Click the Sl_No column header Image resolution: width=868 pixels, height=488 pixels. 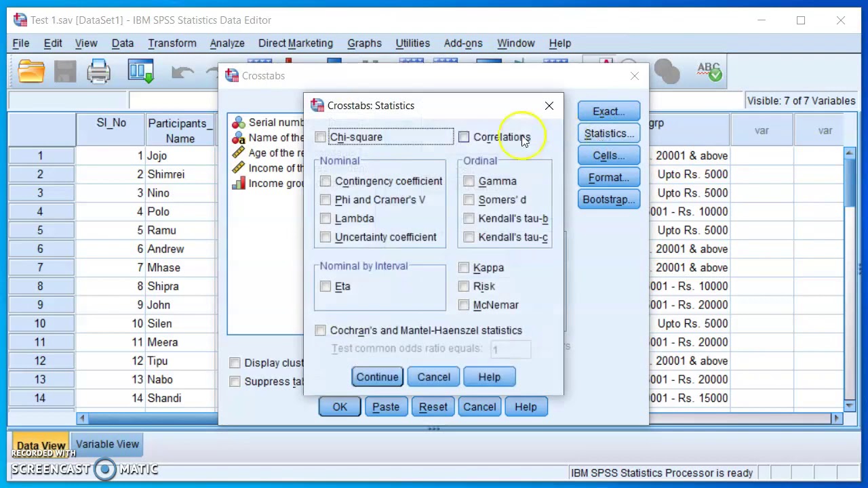(x=111, y=130)
